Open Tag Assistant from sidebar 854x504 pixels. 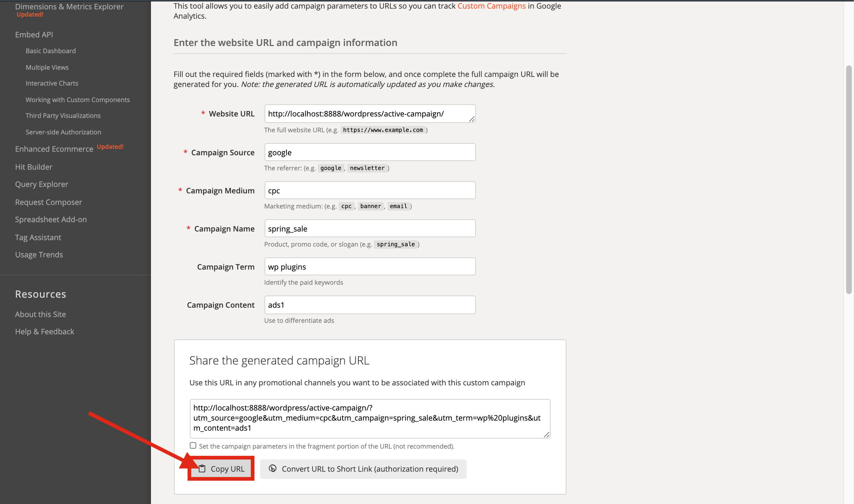pos(38,237)
